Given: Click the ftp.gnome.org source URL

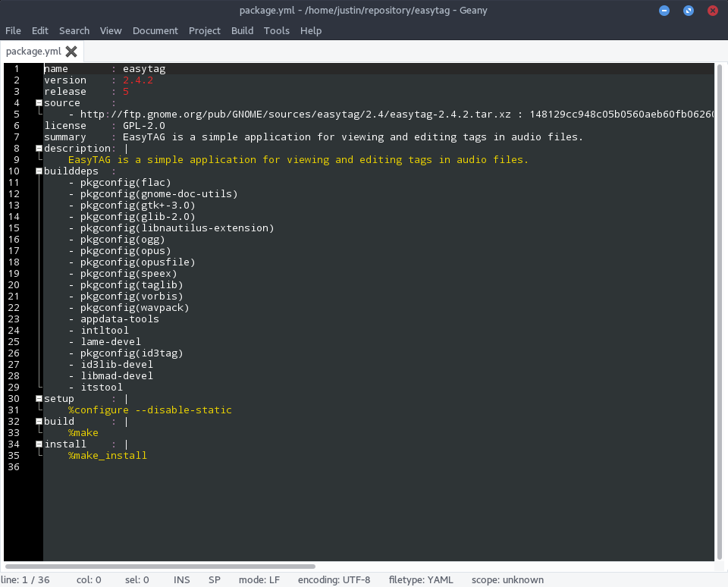Looking at the screenshot, I should point(295,115).
